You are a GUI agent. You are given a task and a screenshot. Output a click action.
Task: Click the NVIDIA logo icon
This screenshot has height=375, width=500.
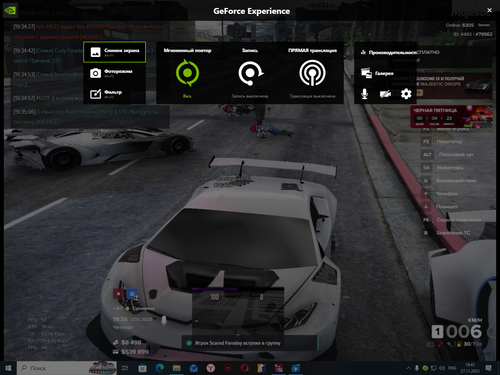[x=10, y=10]
